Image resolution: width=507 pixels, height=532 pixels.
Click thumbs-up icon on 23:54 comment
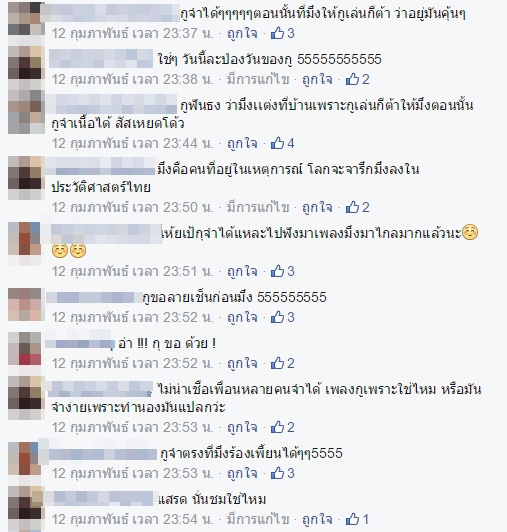tap(352, 519)
